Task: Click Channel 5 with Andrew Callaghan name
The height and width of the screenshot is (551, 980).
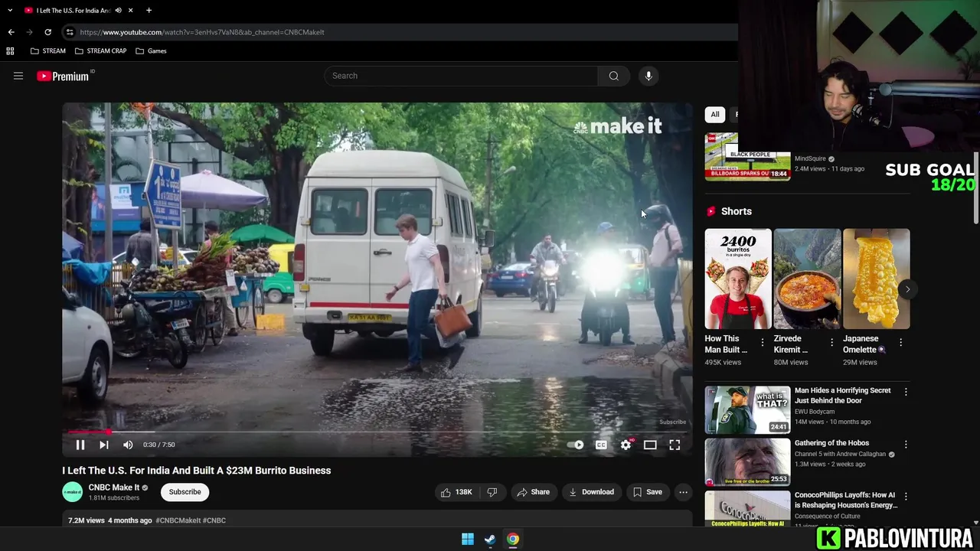Action: point(840,454)
